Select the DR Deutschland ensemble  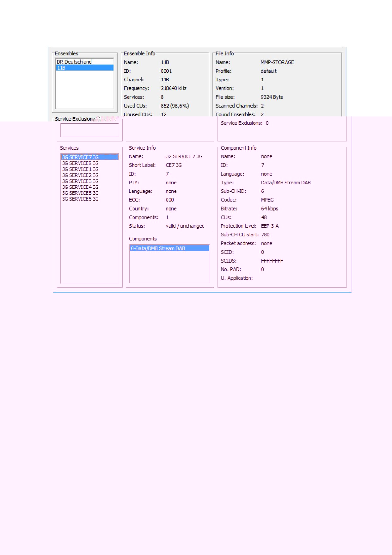pos(74,62)
